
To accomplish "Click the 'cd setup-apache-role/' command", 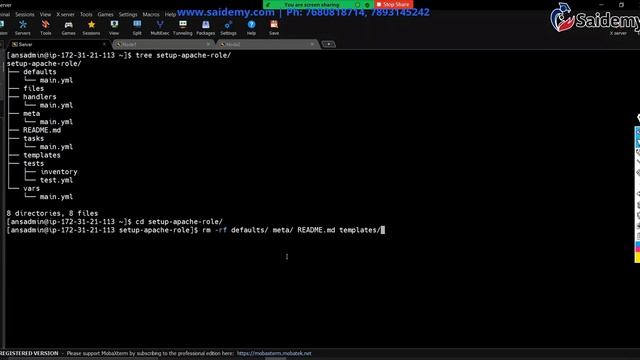I will click(x=179, y=222).
